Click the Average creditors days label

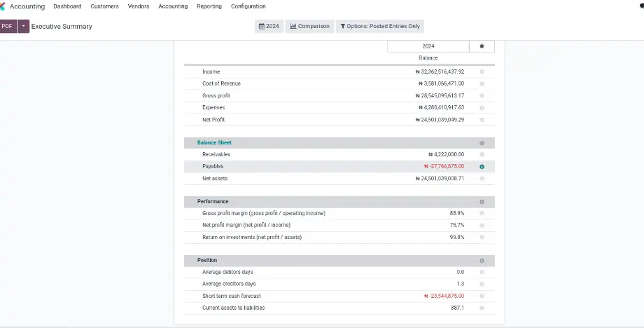[x=229, y=284]
